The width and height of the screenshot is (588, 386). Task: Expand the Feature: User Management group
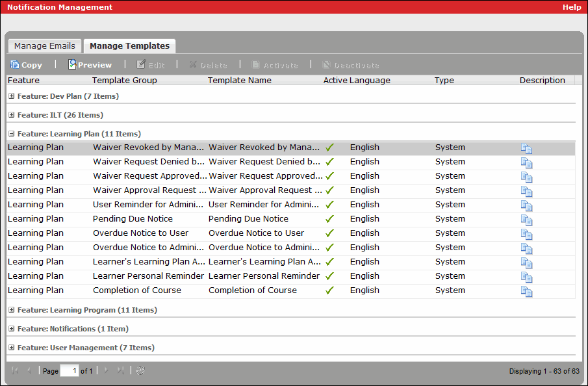click(x=11, y=348)
